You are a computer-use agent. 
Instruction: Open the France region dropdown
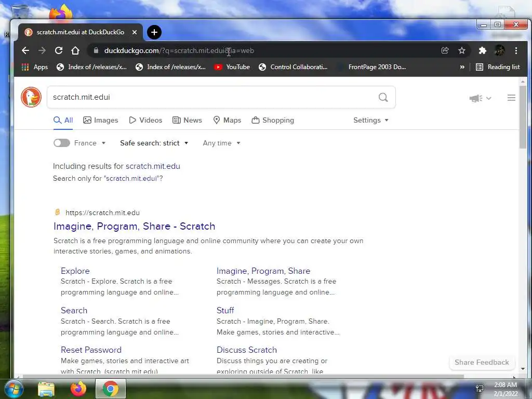point(90,143)
